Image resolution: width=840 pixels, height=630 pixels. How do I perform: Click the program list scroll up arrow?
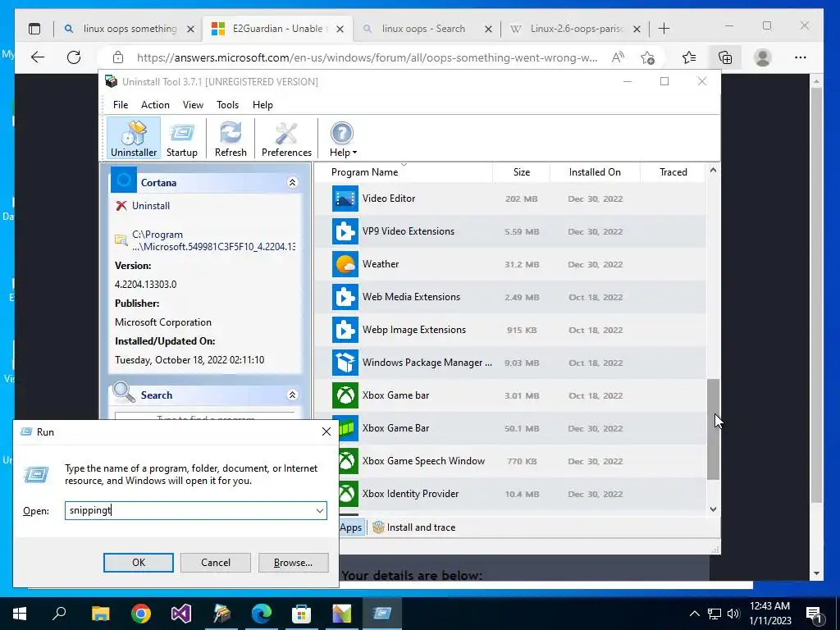tap(713, 171)
